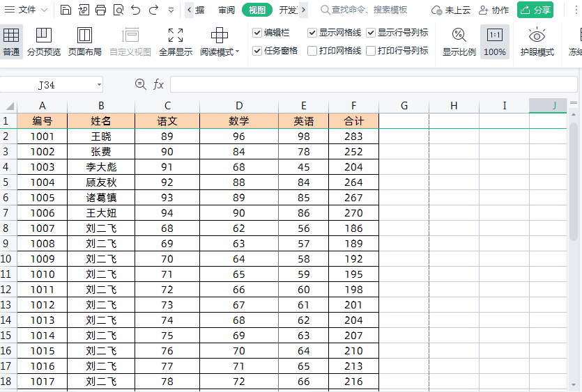Uncheck the 编辑栏 checkbox
The image size is (582, 392).
[257, 33]
